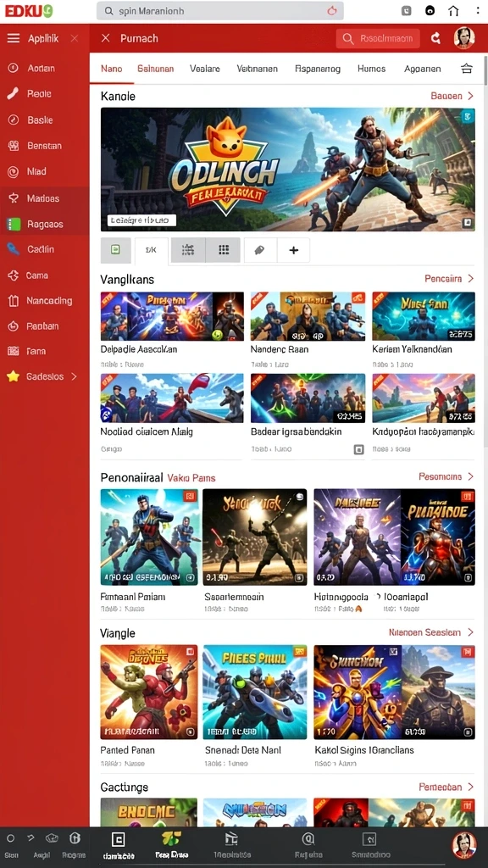Open Baslie in the sidebar
Image resolution: width=488 pixels, height=868 pixels.
click(40, 120)
